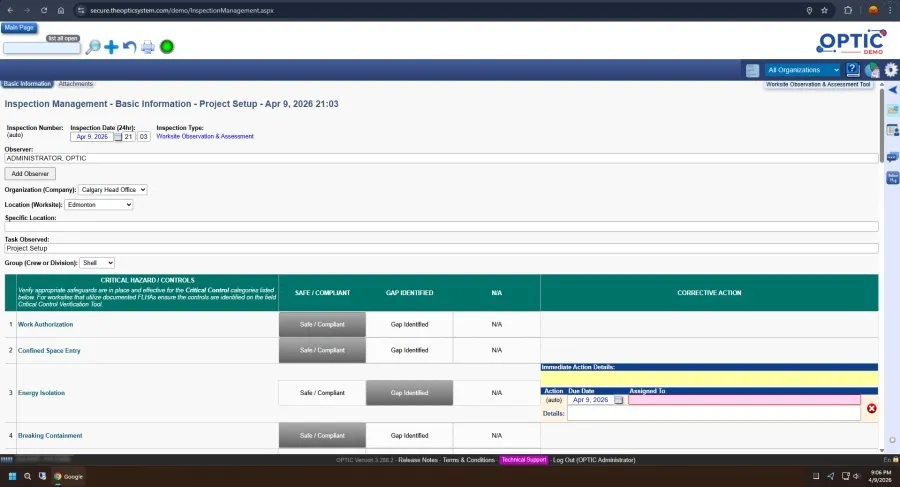900x487 pixels.
Task: Open due date calendar icon
Action: 618,400
